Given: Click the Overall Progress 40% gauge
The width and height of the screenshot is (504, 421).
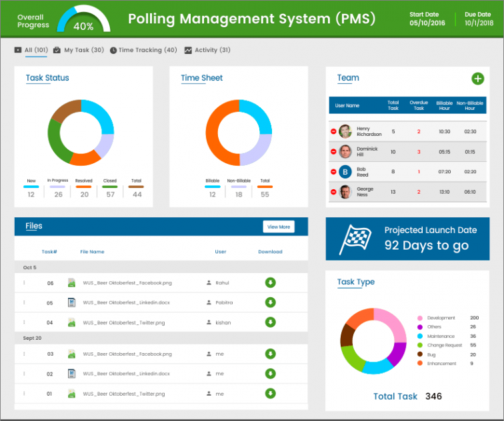Looking at the screenshot, I should (x=83, y=19).
